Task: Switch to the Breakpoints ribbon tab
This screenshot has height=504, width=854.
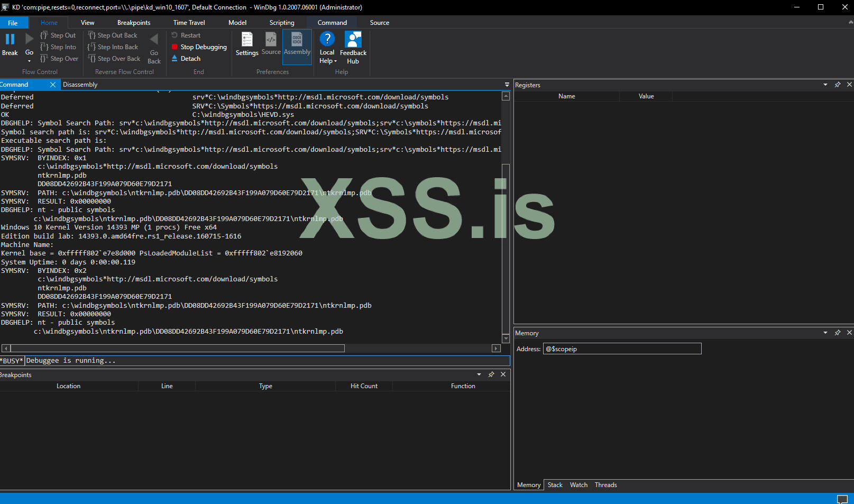Action: tap(134, 23)
